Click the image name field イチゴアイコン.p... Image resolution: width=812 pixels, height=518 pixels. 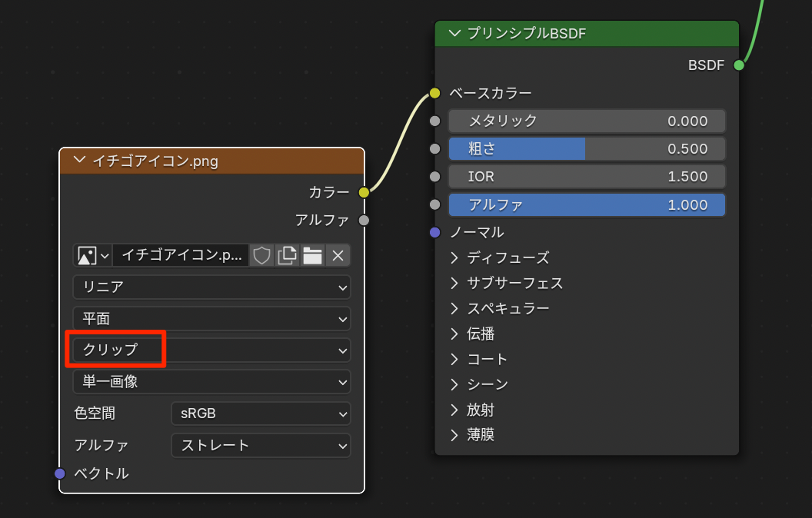(181, 255)
